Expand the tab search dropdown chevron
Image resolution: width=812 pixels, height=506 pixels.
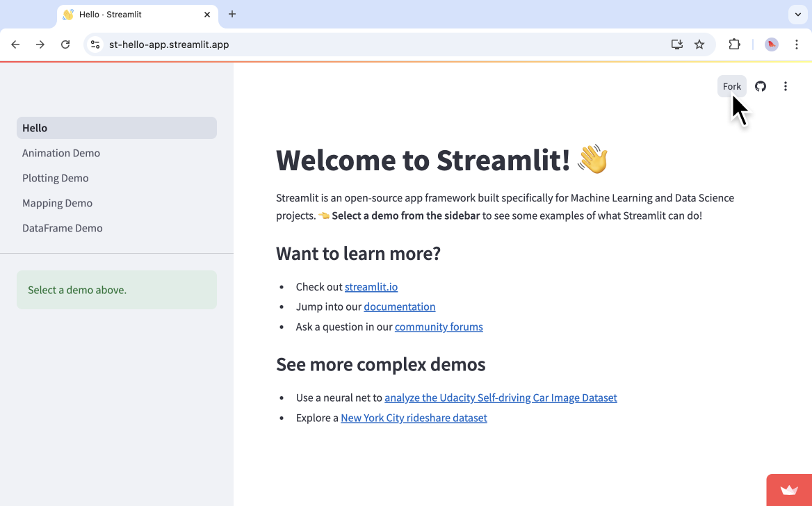pyautogui.click(x=797, y=14)
